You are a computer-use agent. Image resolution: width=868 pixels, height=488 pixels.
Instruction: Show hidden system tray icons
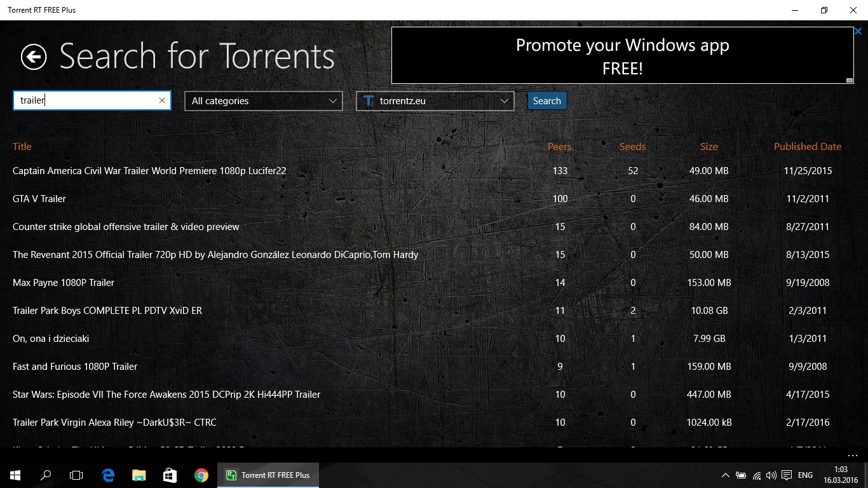pyautogui.click(x=726, y=475)
